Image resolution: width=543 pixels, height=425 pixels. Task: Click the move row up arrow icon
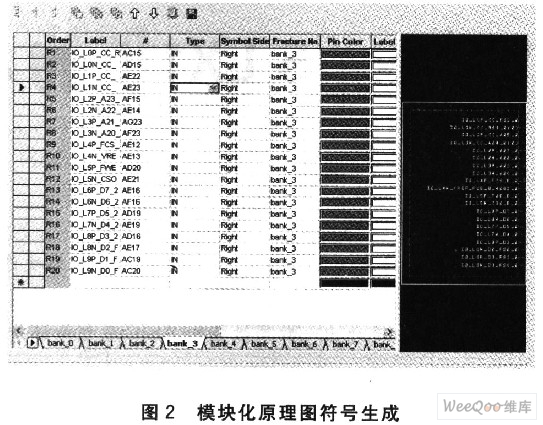point(135,14)
